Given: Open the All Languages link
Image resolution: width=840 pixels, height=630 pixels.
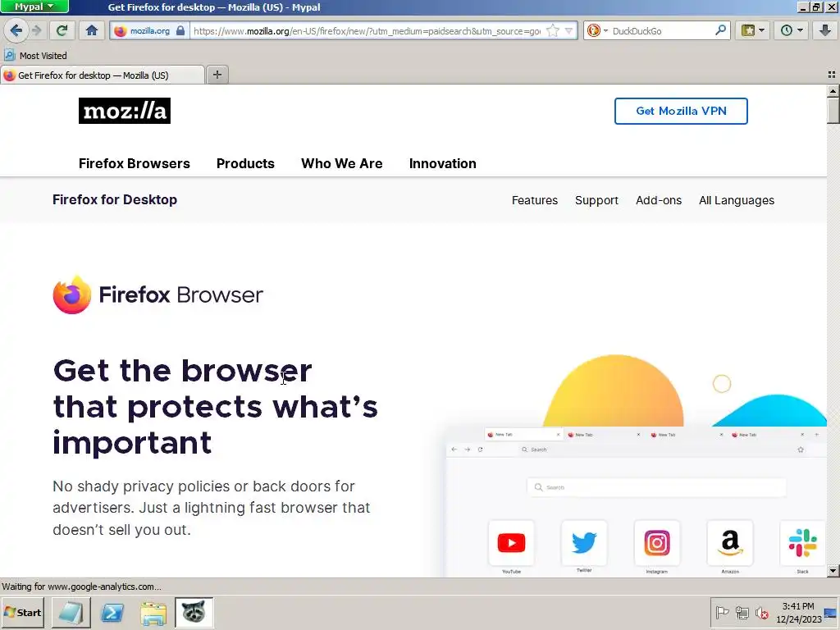Looking at the screenshot, I should coord(737,200).
